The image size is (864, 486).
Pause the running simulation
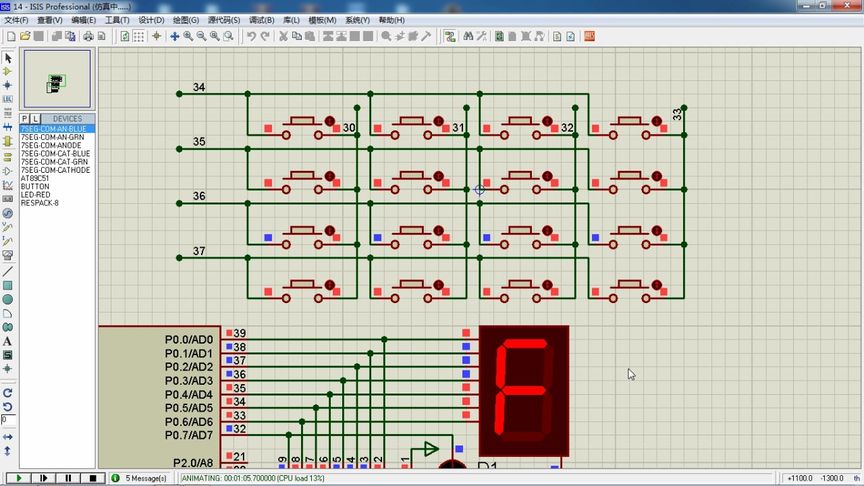click(68, 478)
